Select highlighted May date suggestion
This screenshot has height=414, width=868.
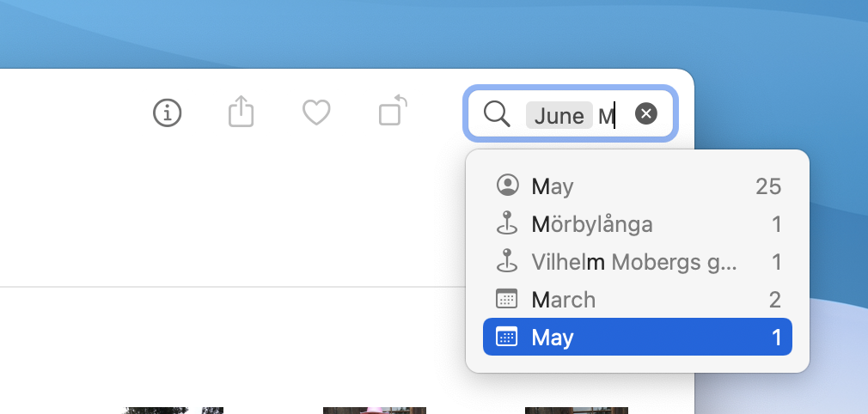click(x=638, y=337)
